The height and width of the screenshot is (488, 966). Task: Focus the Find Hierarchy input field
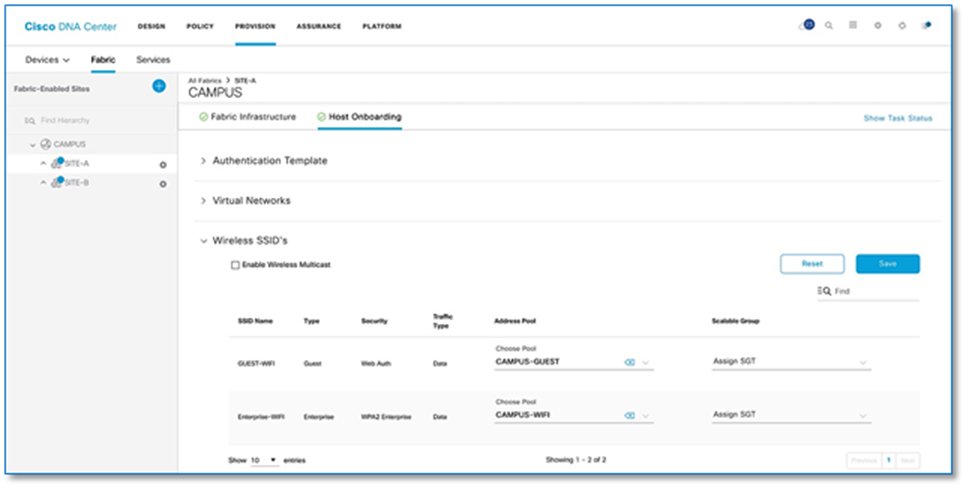coord(65,121)
